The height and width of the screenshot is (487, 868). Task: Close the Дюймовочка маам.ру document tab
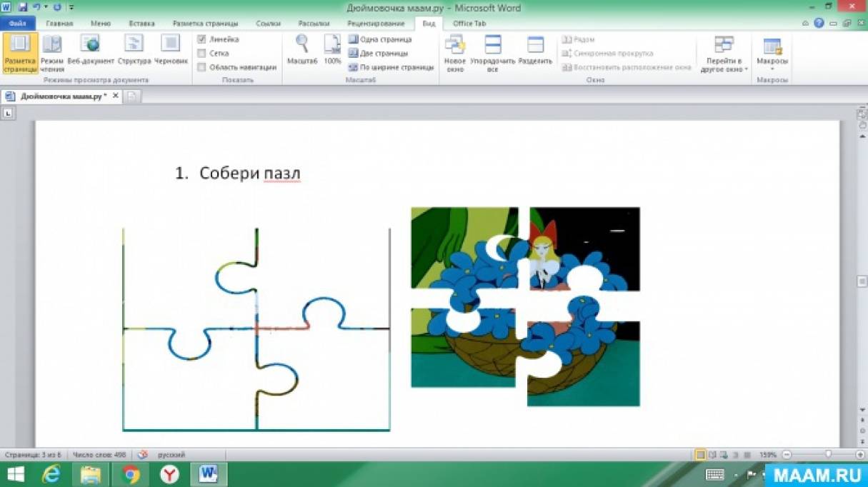click(115, 96)
